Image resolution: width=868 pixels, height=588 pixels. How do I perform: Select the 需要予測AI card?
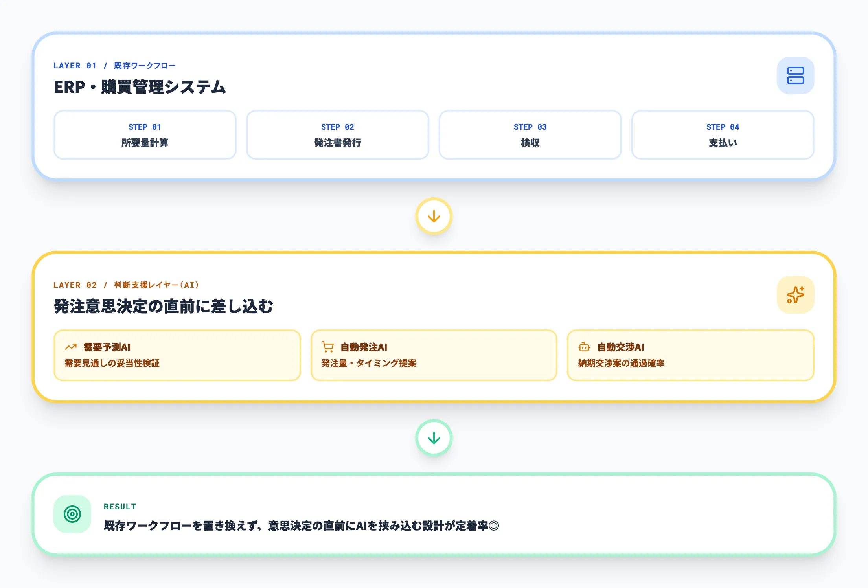pyautogui.click(x=178, y=354)
